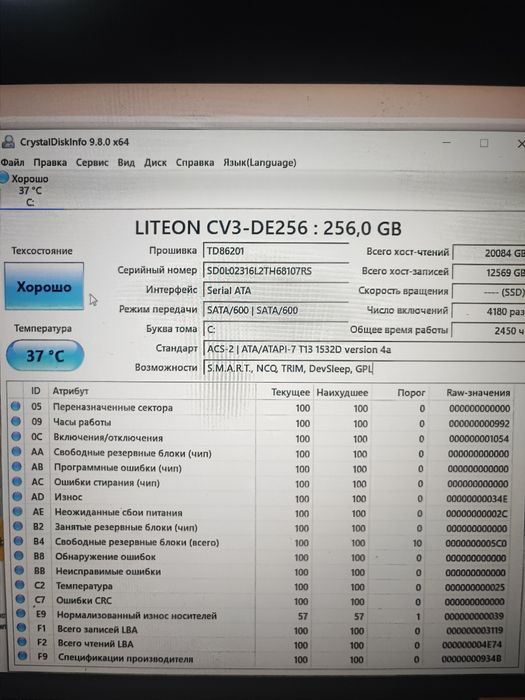
Task: Click status dot for AA резервные блоки row
Action: [17, 451]
